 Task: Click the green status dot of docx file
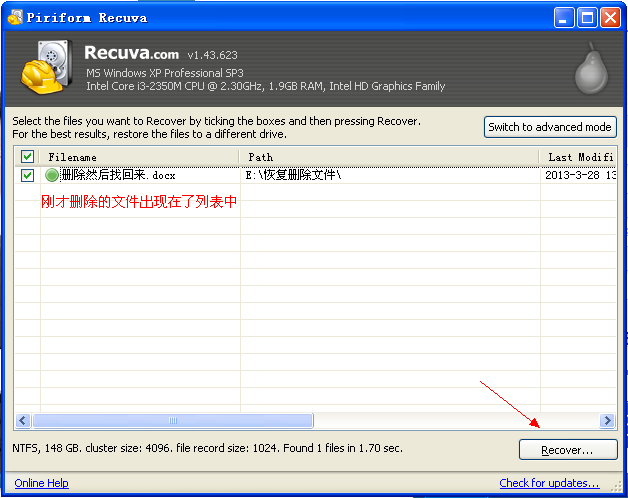[x=52, y=175]
